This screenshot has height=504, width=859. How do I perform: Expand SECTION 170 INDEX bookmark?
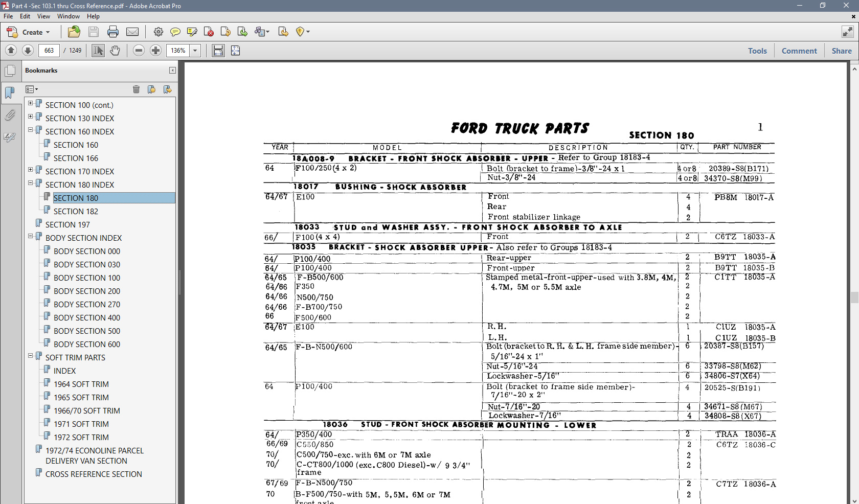point(30,170)
